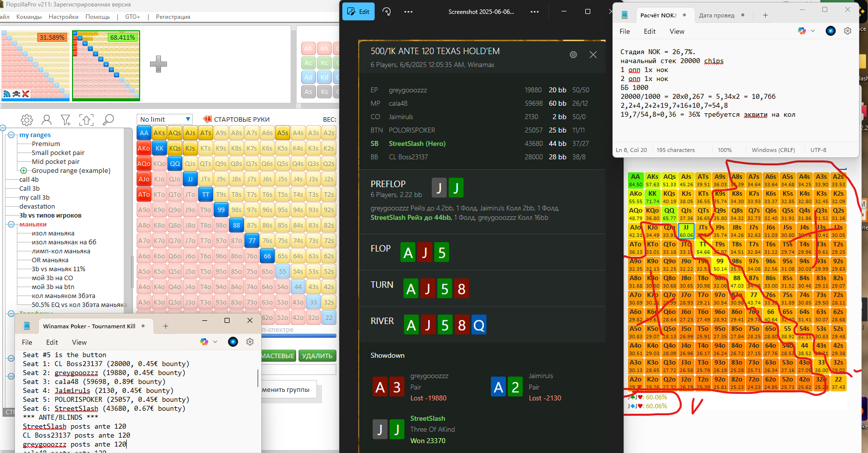The width and height of the screenshot is (868, 453).
Task: Click the red cards icon beside СТАРТОВЫЕ РУКИ
Action: (207, 119)
